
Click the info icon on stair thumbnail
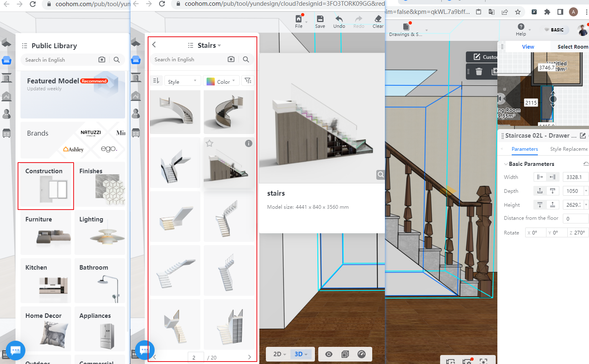[249, 143]
